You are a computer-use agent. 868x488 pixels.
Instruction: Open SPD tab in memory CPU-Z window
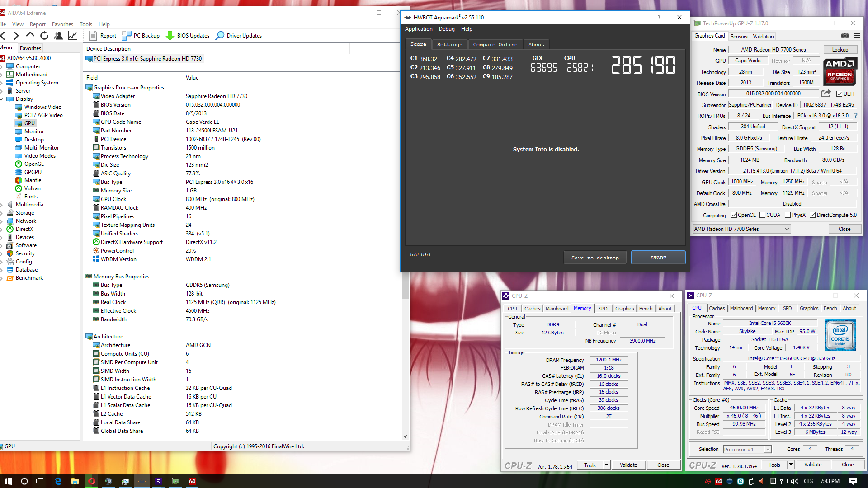[603, 309]
